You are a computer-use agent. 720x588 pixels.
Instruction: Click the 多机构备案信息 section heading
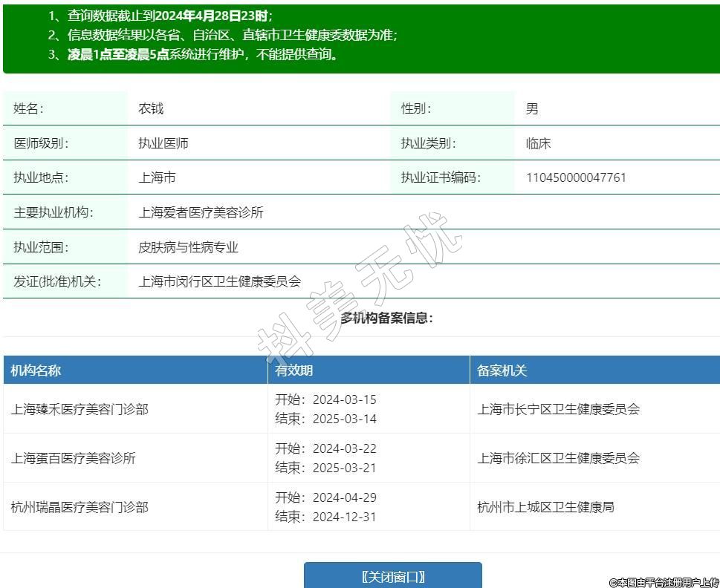tap(386, 318)
